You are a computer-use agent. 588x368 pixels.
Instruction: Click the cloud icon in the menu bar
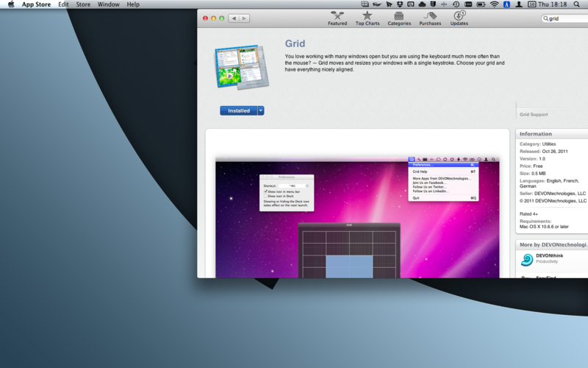click(x=422, y=4)
